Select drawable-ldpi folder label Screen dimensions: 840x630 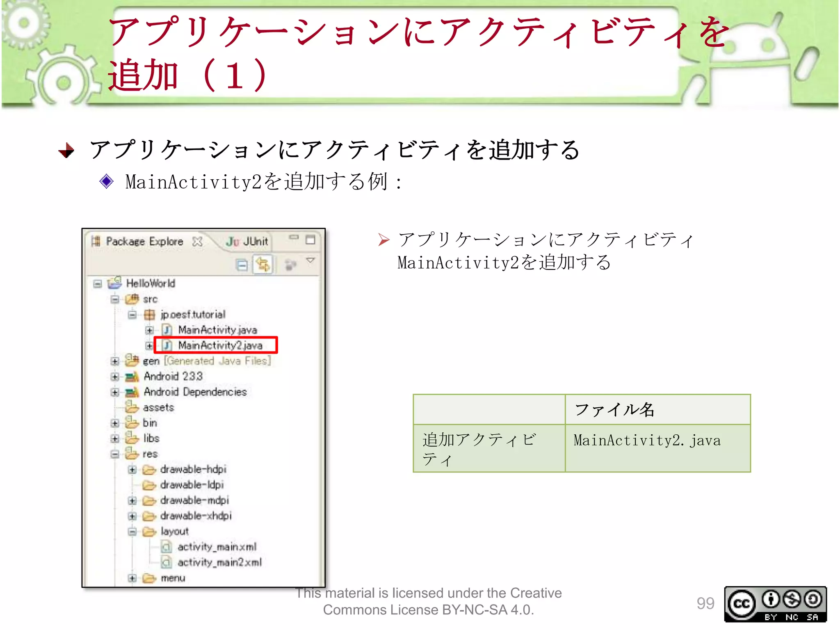pos(192,485)
